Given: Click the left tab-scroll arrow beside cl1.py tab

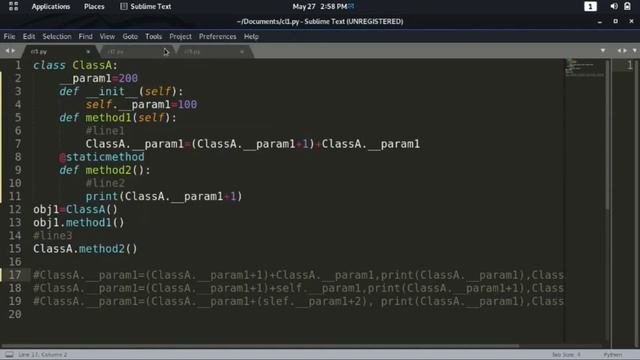Looking at the screenshot, I should coord(7,51).
